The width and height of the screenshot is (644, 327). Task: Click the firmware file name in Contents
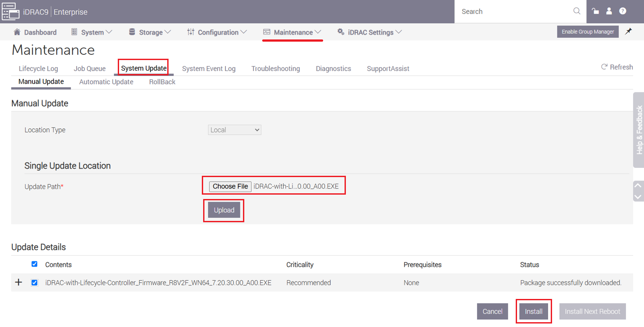[x=158, y=283]
